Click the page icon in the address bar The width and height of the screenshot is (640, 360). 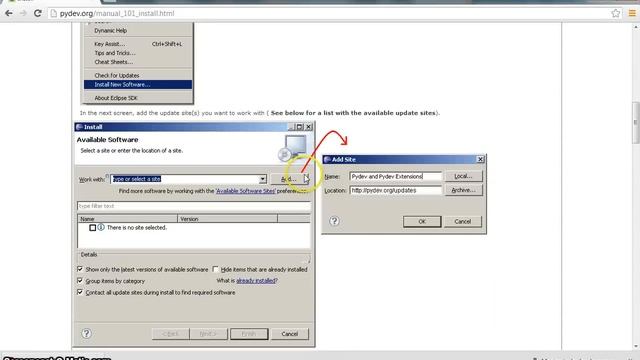53,13
